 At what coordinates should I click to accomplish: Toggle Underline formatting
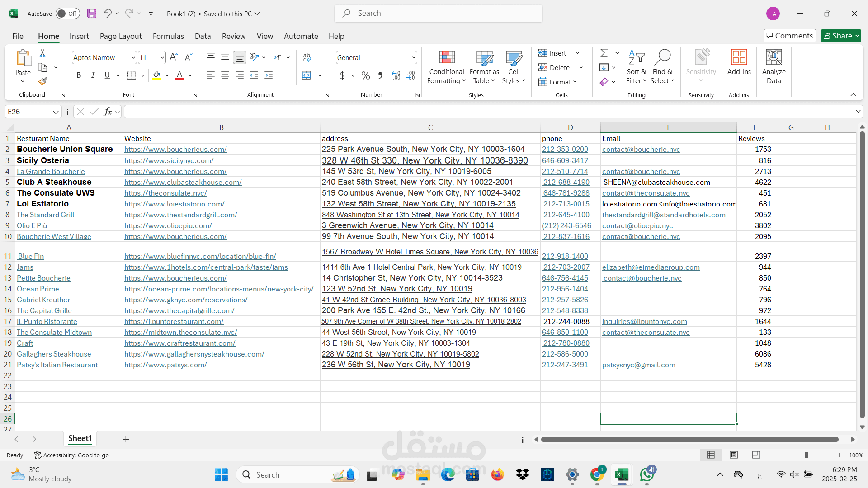pyautogui.click(x=107, y=75)
